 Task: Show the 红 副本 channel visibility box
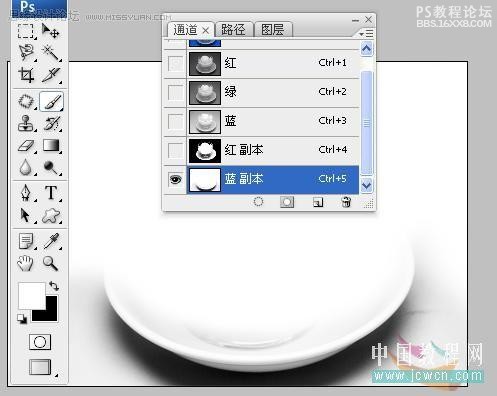pos(175,150)
